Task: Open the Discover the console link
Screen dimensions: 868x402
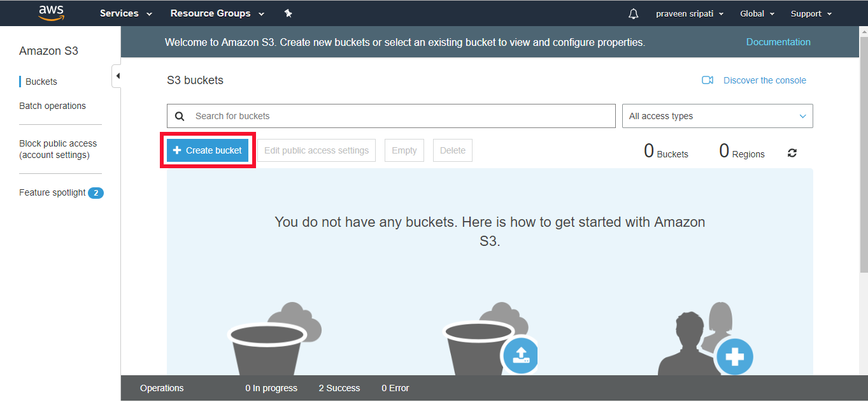Action: [x=765, y=80]
